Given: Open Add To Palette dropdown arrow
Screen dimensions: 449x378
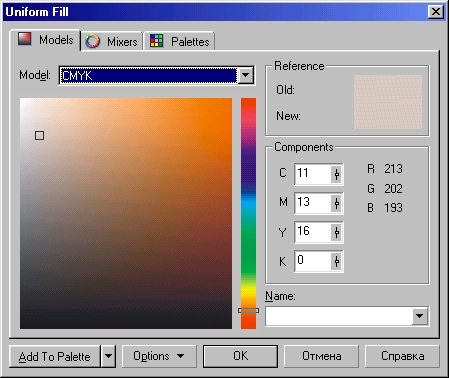Looking at the screenshot, I should [x=108, y=356].
